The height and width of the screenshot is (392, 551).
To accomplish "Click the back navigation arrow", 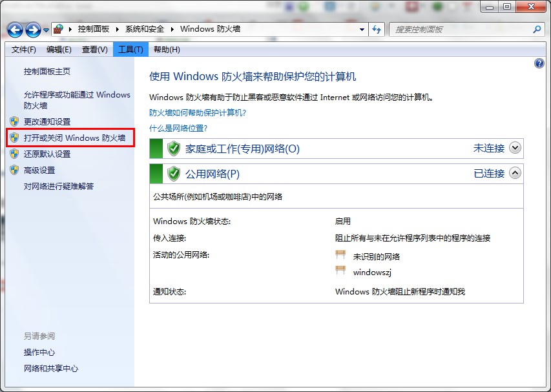I will pos(14,30).
